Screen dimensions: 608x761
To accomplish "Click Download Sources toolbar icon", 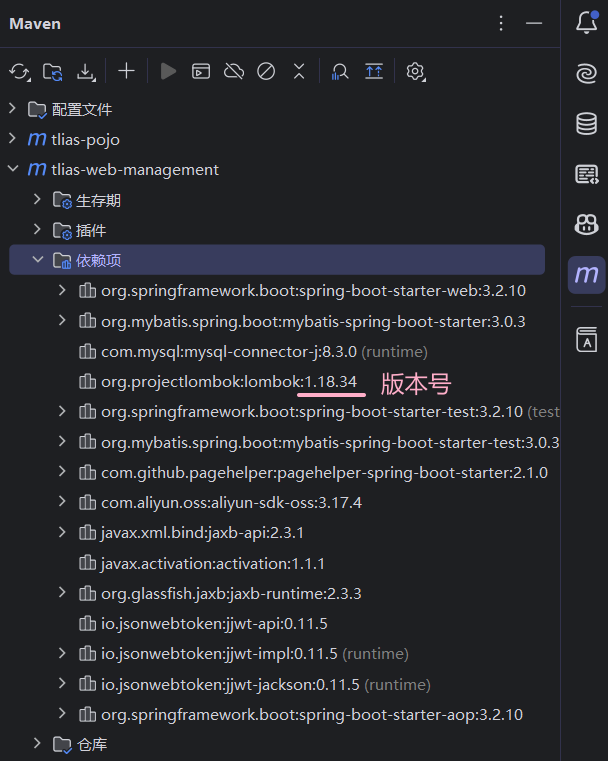I will pyautogui.click(x=87, y=71).
